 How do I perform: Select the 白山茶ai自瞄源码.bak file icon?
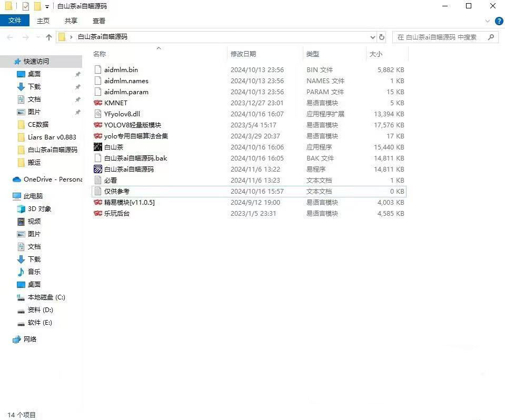tap(98, 158)
